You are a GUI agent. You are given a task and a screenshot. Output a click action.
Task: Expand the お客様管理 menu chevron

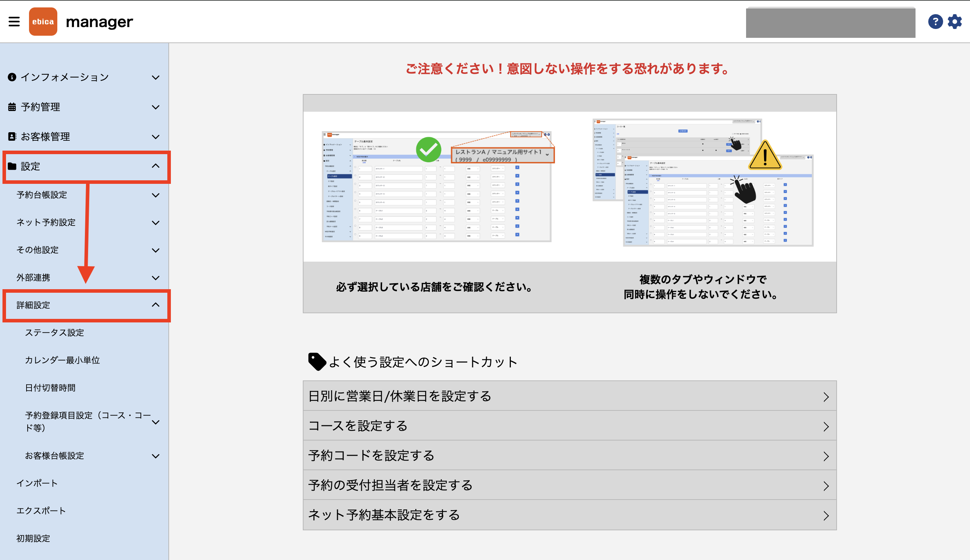(155, 136)
